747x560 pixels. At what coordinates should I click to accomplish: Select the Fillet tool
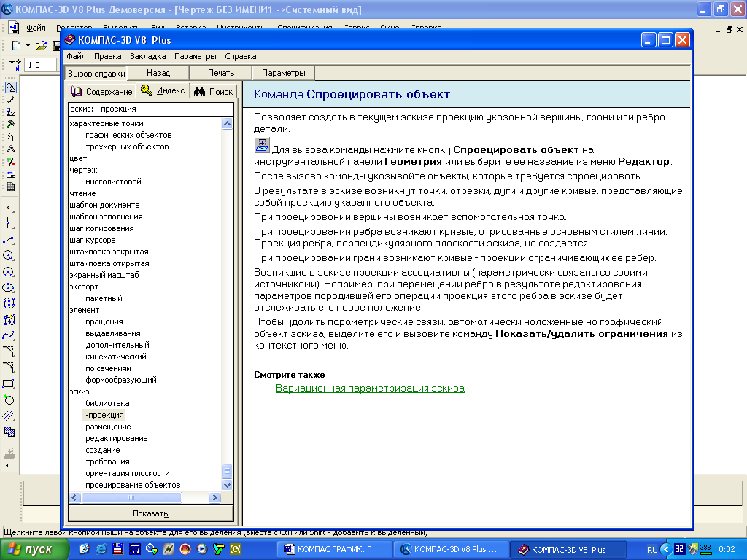pyautogui.click(x=9, y=367)
